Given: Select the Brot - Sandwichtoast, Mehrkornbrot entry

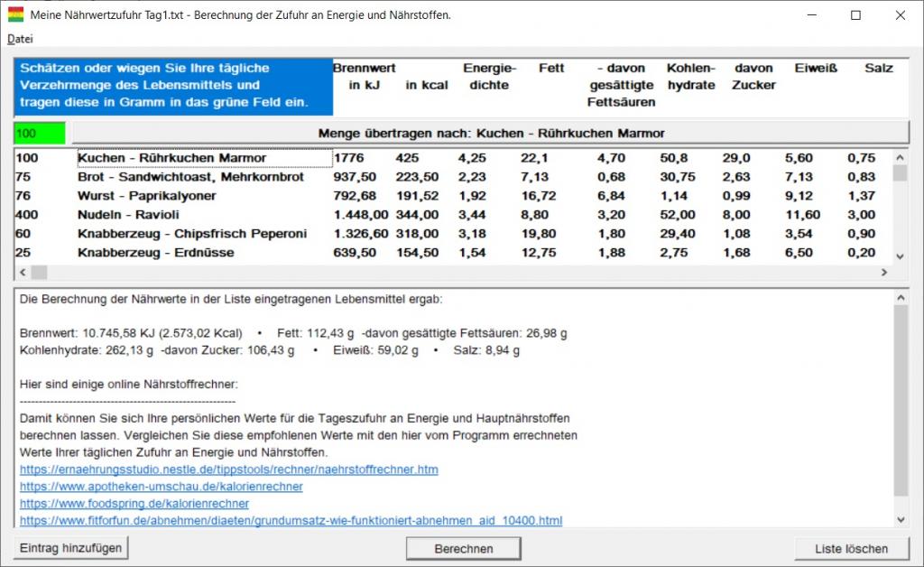Looking at the screenshot, I should pos(190,177).
